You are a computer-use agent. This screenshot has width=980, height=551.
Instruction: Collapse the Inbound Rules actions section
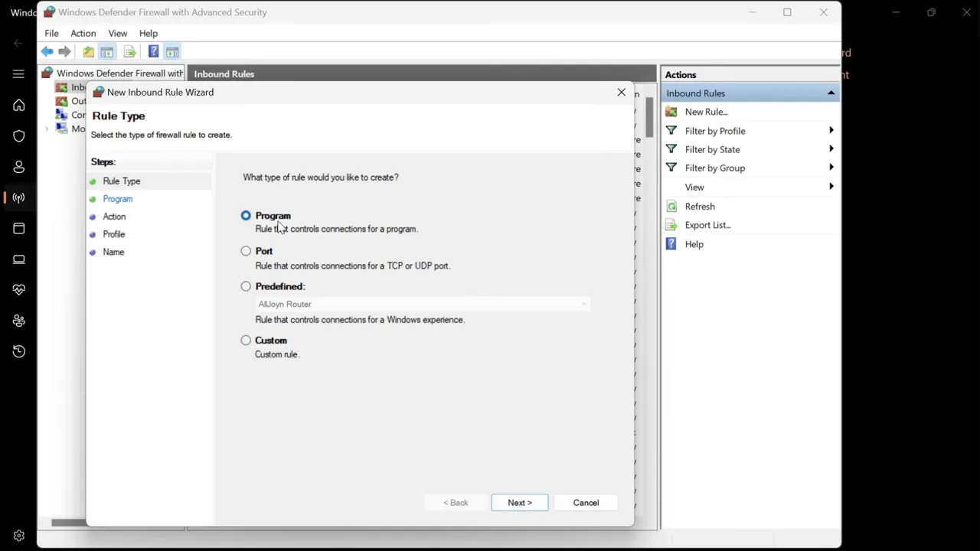point(831,93)
